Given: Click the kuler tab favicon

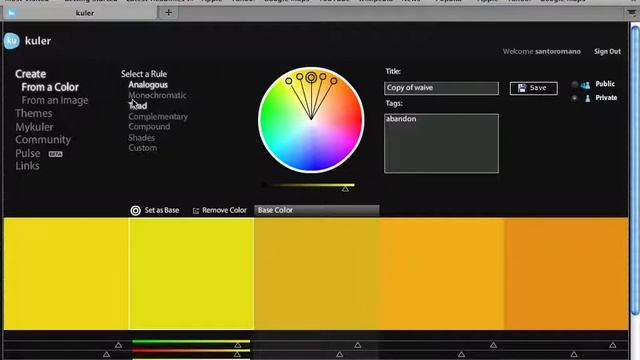Looking at the screenshot, I should click(12, 13).
